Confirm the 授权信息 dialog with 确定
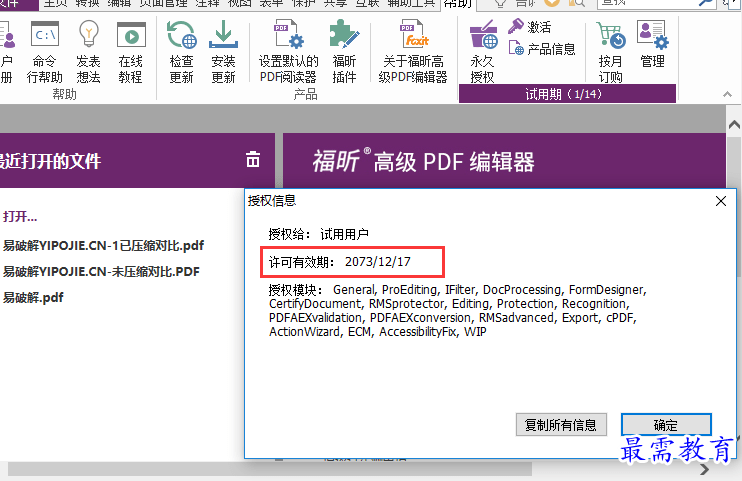Viewport: 742px width, 481px height. (666, 425)
